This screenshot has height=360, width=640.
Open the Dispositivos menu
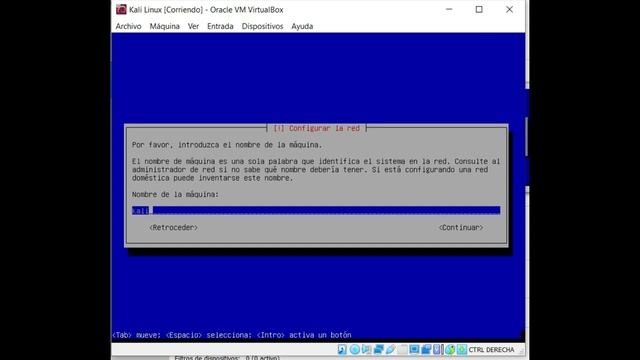pos(262,26)
